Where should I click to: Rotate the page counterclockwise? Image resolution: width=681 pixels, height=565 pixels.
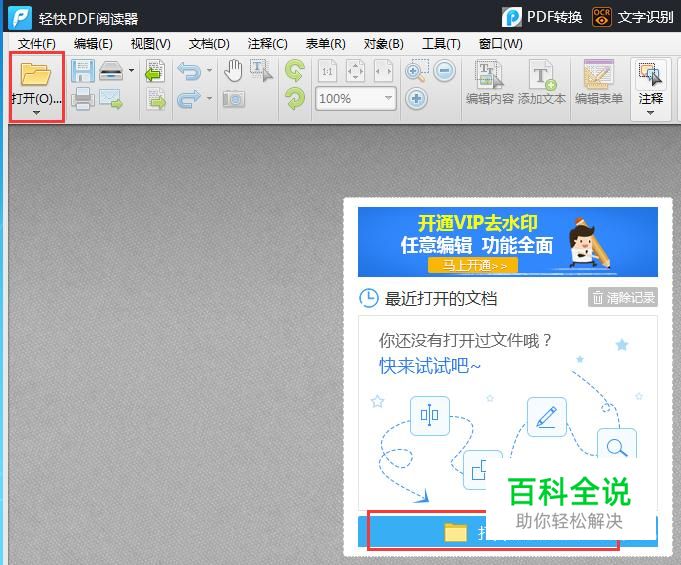295,71
